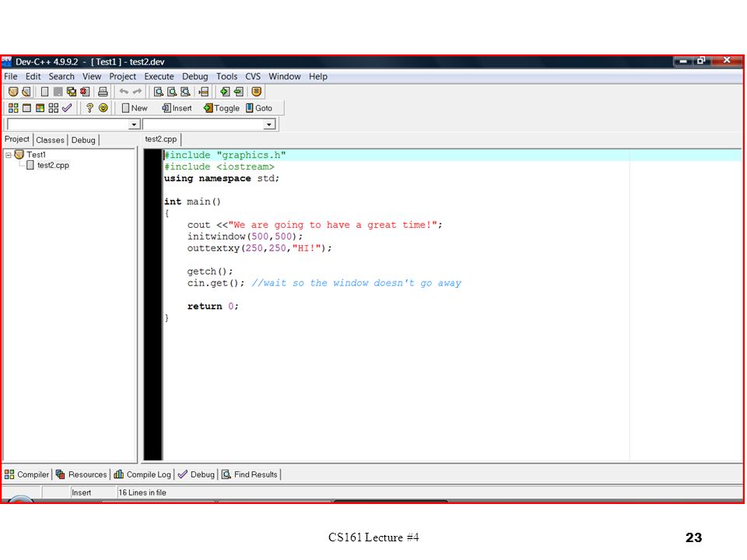The image size is (747, 560).
Task: Switch to the Classes sidebar tab
Action: coord(50,140)
